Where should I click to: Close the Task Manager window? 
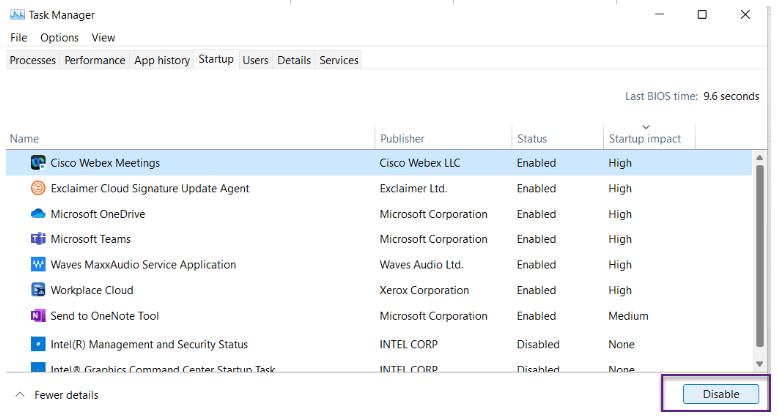(745, 14)
